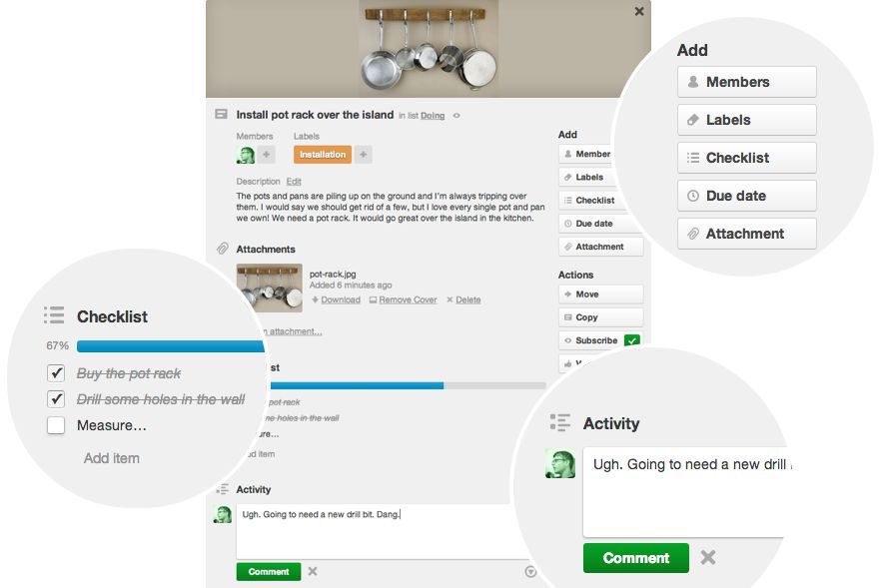Click the 67% progress value

pos(57,345)
